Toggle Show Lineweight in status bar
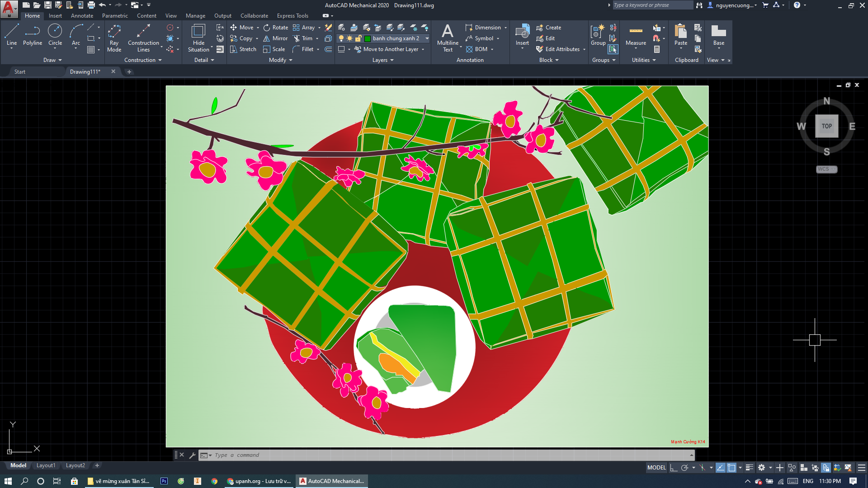 749,468
